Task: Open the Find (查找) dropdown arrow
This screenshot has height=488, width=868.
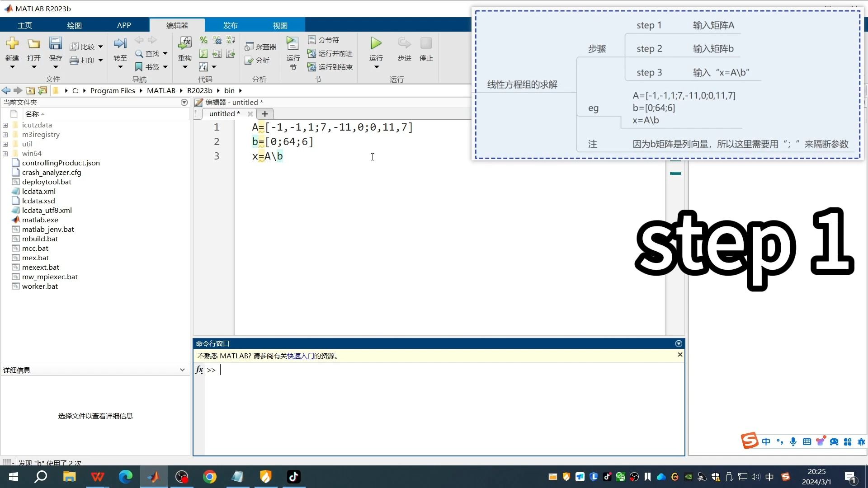Action: click(165, 53)
